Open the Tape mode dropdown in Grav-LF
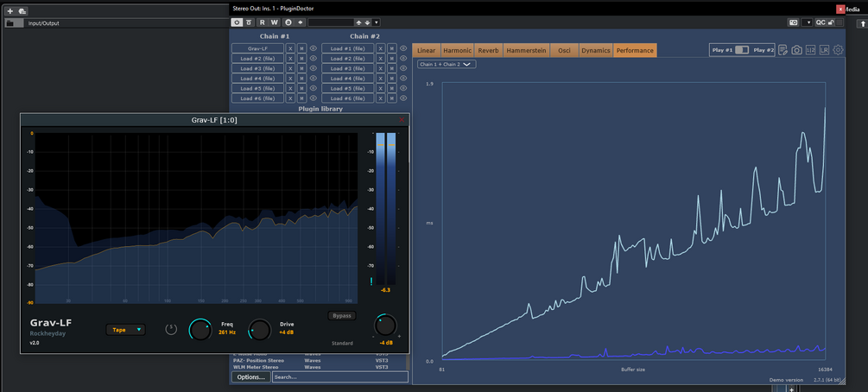The image size is (868, 392). pos(125,330)
